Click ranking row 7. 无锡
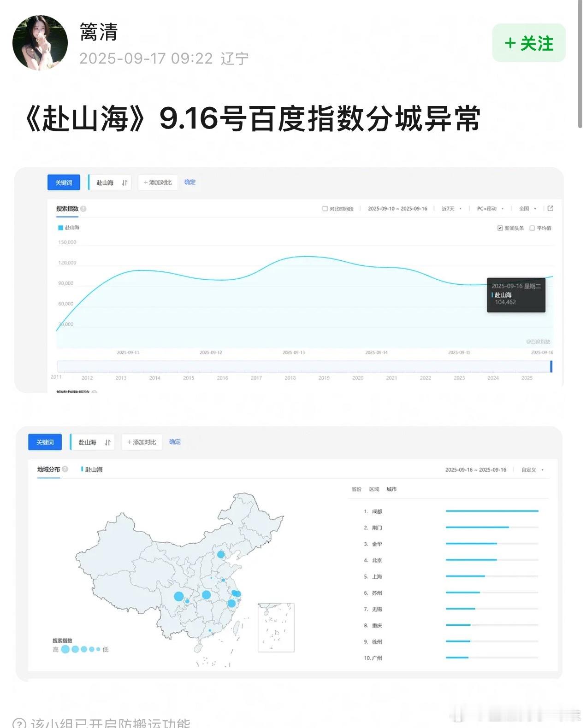 451,609
